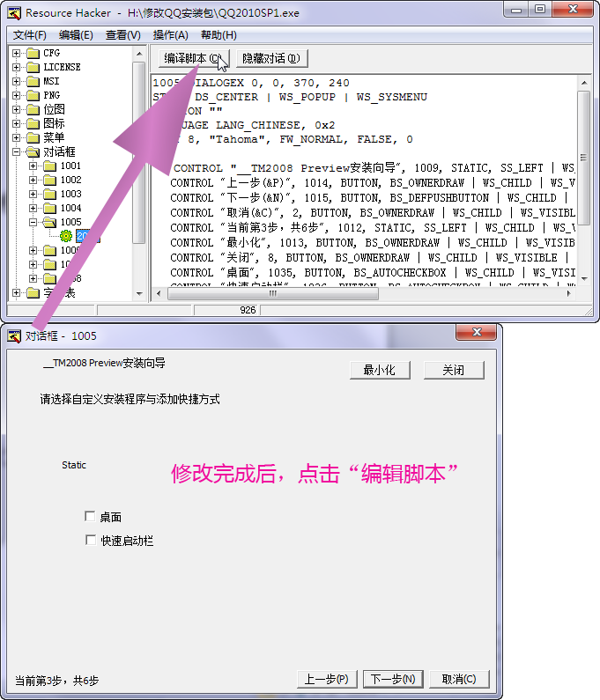Screen dimensions: 600x700
Task: Select the LICENSE folder icon
Action: (33, 68)
